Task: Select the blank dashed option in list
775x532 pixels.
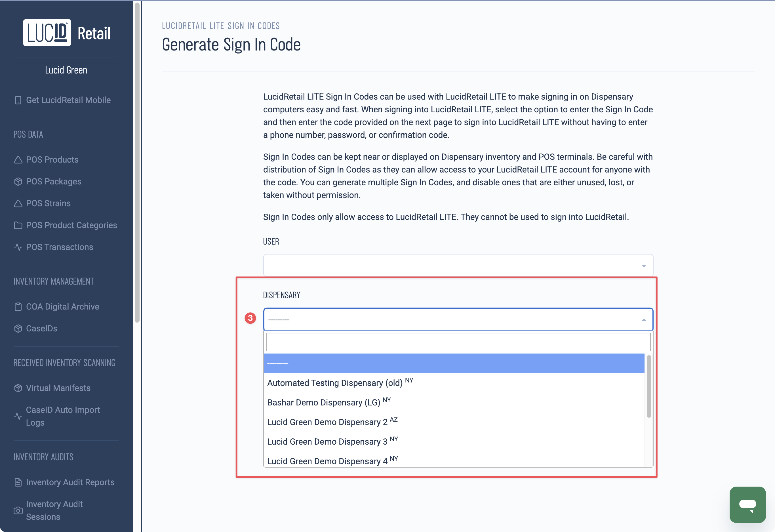Action: (454, 363)
